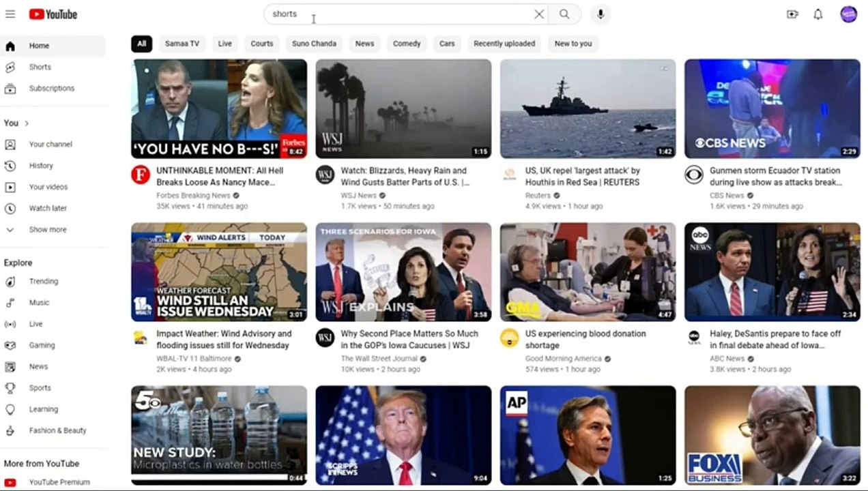This screenshot has height=491, width=868.
Task: Visit the Good Morning America channel name
Action: pyautogui.click(x=563, y=359)
